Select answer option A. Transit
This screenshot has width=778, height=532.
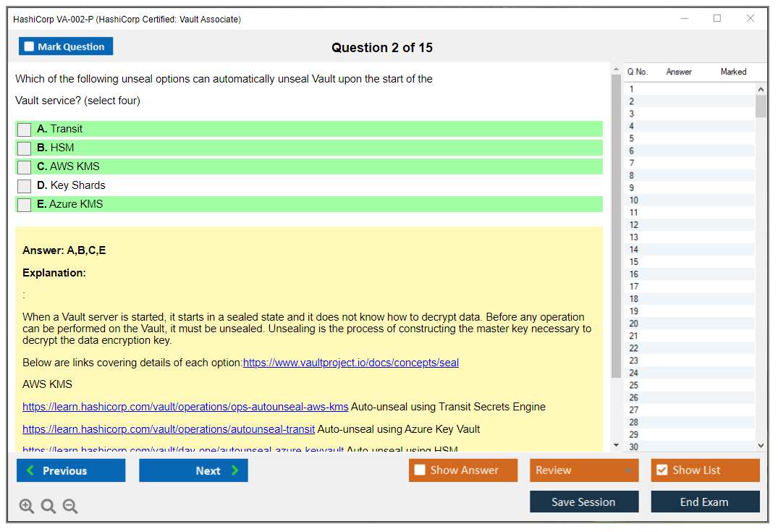tap(25, 130)
